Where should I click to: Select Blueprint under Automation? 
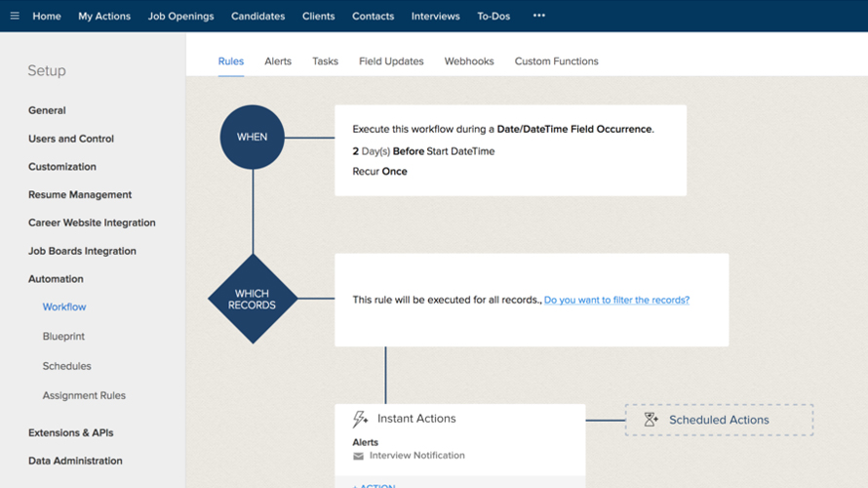[x=63, y=337]
